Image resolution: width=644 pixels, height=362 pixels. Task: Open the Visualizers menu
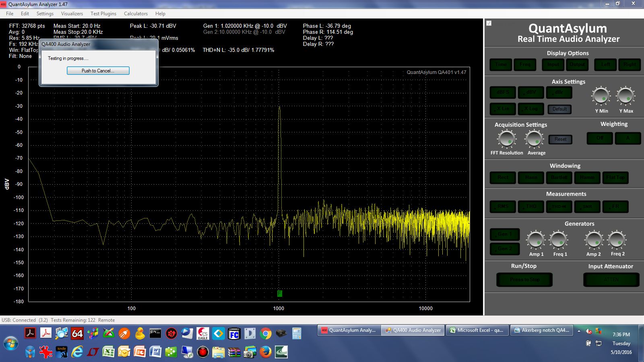(72, 13)
